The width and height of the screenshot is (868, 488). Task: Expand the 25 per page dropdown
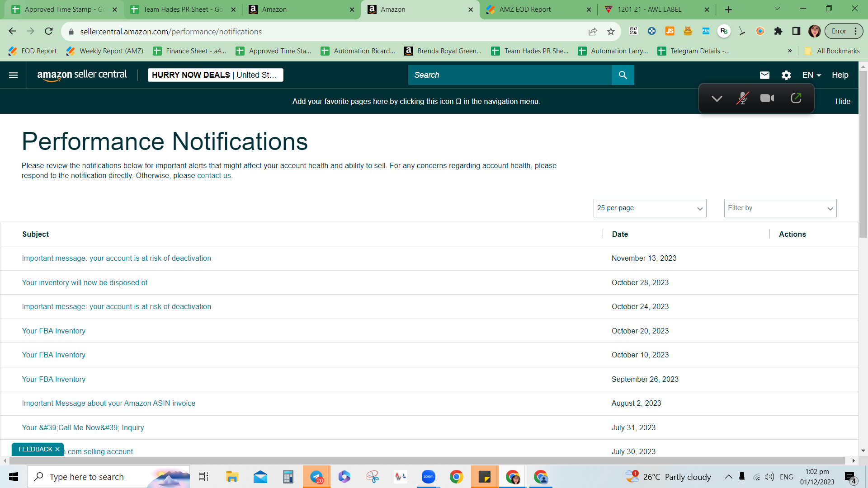tap(650, 208)
